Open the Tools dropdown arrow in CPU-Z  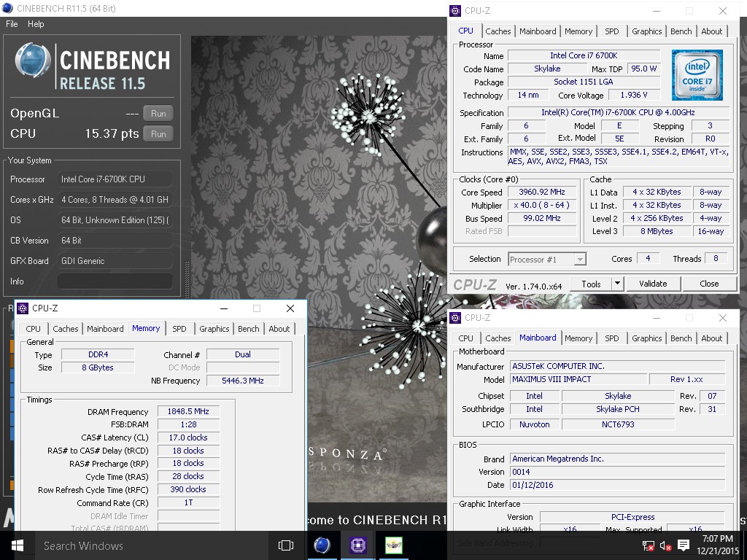pyautogui.click(x=617, y=284)
